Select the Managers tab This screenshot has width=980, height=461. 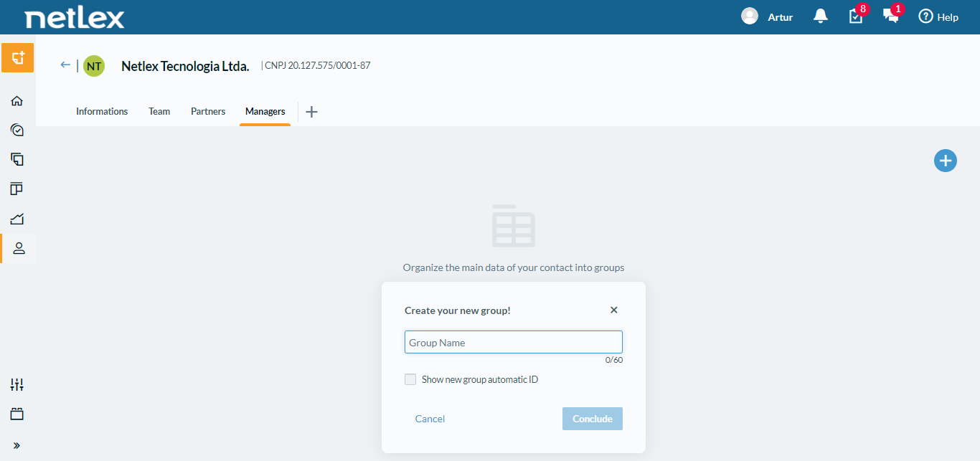coord(265,111)
